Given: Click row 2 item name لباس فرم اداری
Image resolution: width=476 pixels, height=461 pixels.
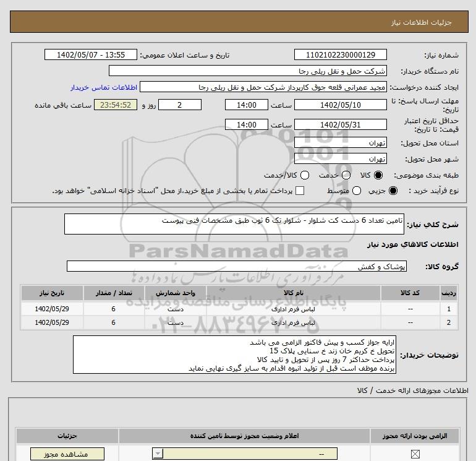Looking at the screenshot, I should point(293,323).
